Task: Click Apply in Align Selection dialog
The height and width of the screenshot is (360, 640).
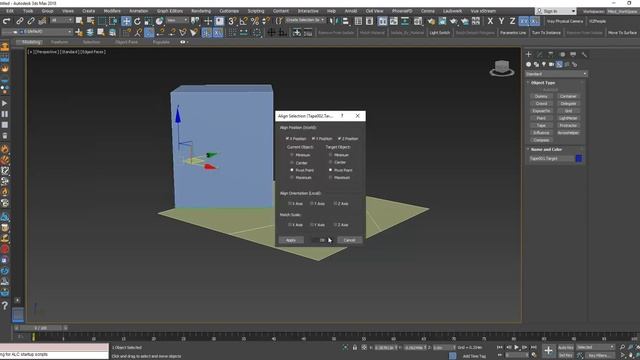Action: click(x=291, y=240)
